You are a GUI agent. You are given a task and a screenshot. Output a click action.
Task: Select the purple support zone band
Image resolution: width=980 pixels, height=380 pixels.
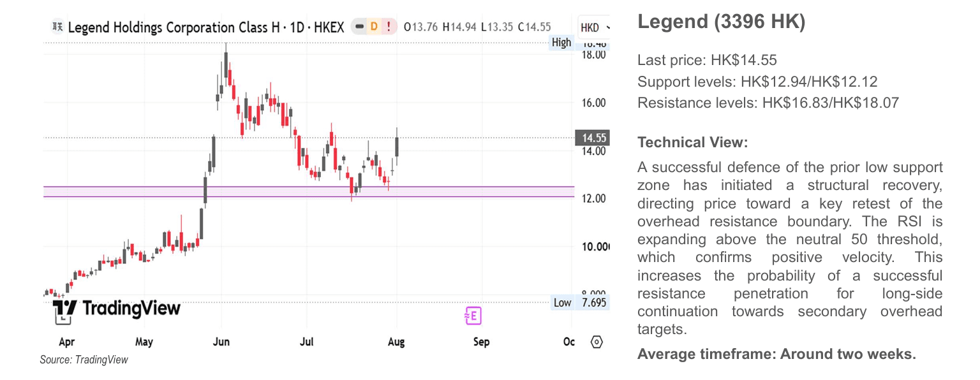coord(309,192)
